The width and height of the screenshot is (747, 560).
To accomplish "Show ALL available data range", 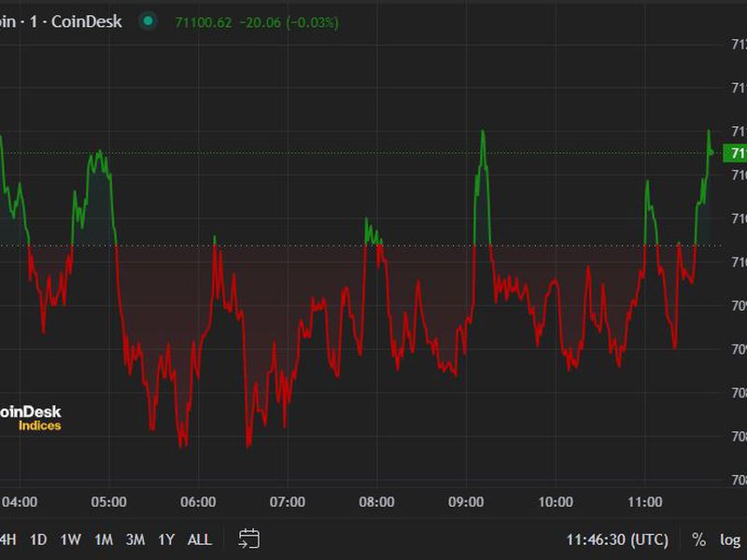I will pyautogui.click(x=200, y=539).
